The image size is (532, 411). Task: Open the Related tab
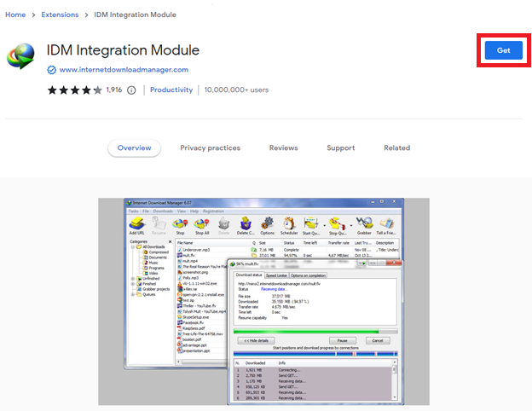pyautogui.click(x=397, y=148)
